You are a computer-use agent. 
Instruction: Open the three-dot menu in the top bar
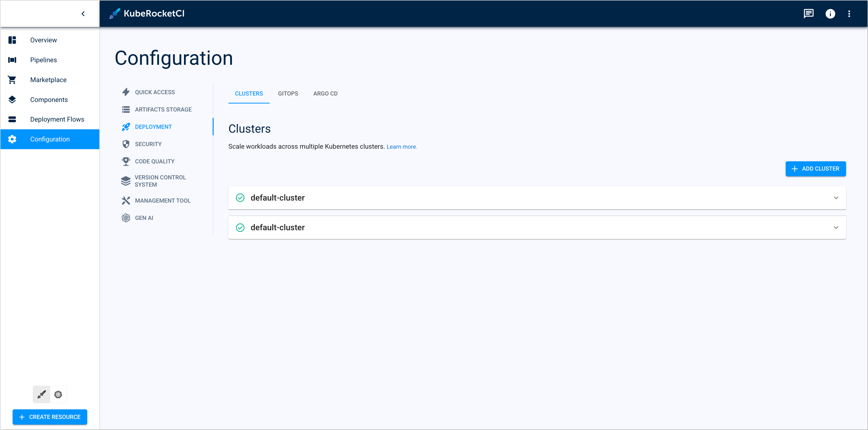point(850,13)
